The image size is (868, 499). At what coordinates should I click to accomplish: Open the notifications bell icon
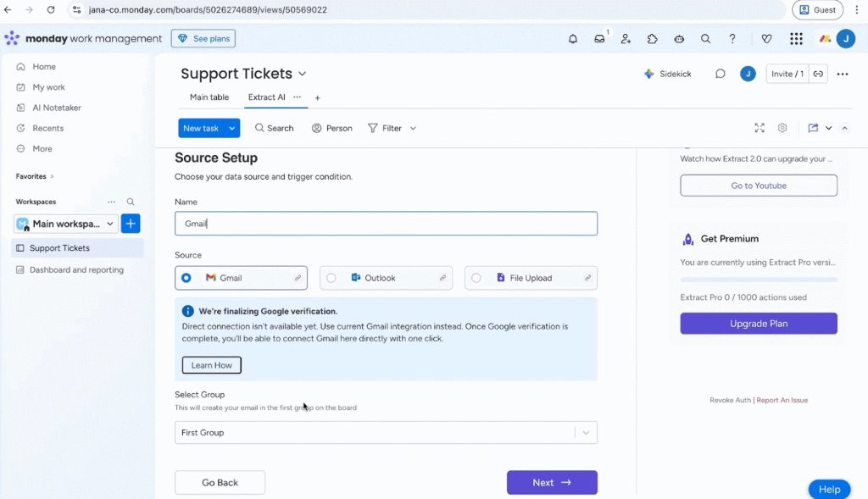click(573, 39)
